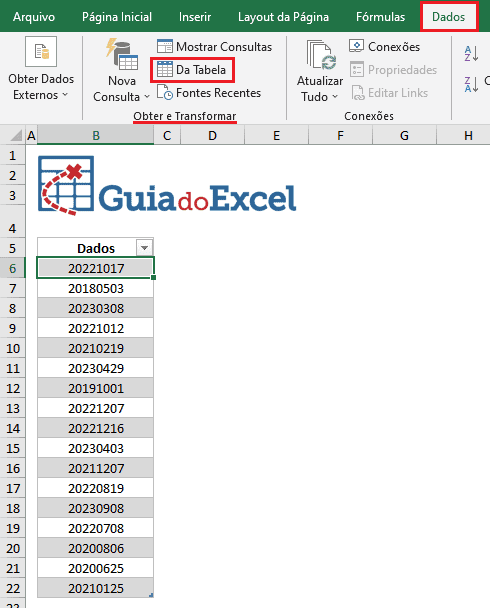
Task: Click the table resize handle corner
Action: (x=151, y=595)
